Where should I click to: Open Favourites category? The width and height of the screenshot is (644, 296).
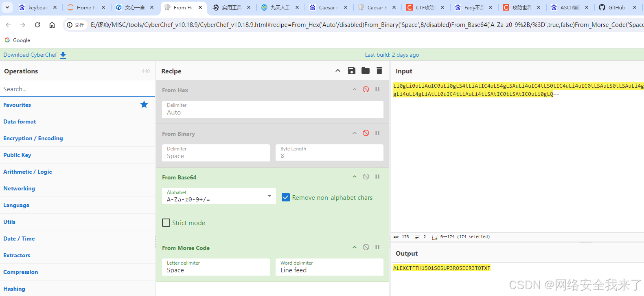point(17,105)
